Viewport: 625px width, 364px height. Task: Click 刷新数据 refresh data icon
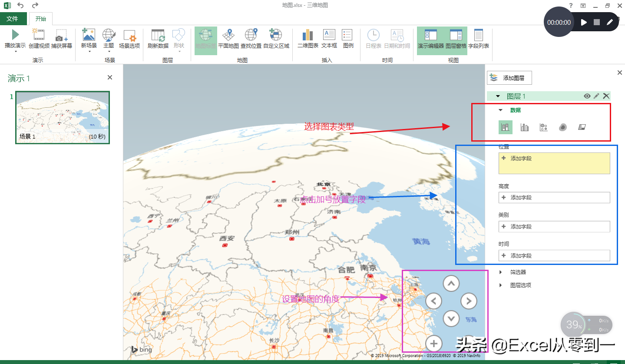[158, 35]
